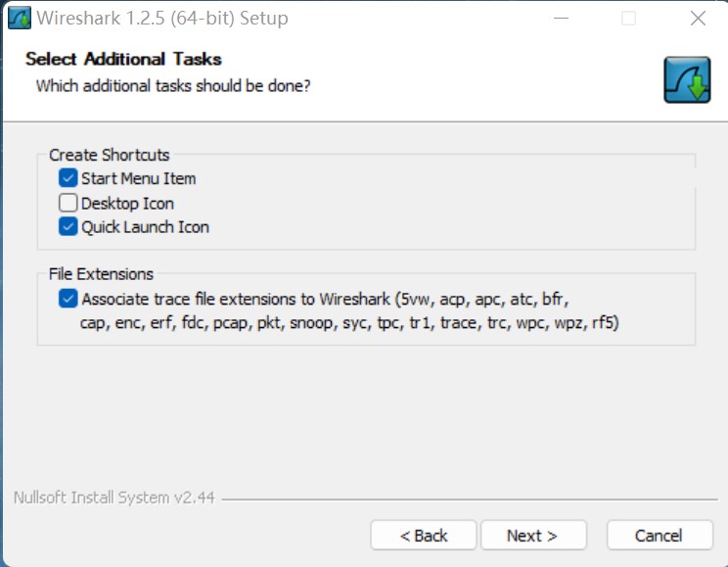Close the Wireshark Setup window
The height and width of the screenshot is (567, 728).
697,18
